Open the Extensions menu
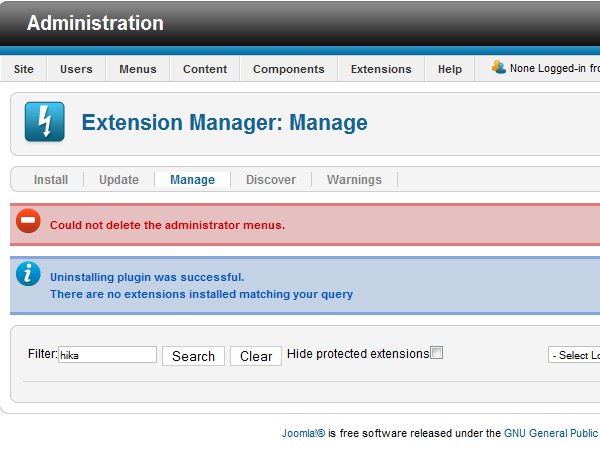600x464 pixels. pos(381,69)
